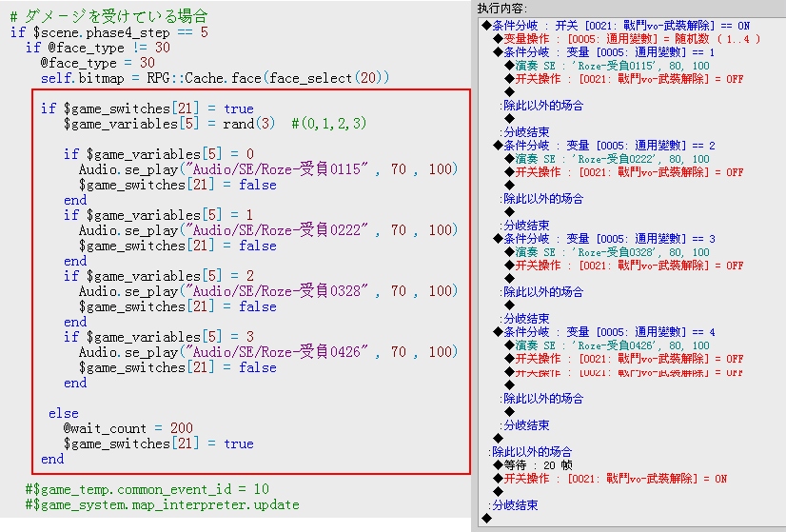This screenshot has height=532, width=786.
Task: Select the '演奏 SE : Roze-受負0328, 80, 100' command
Action: 607,252
